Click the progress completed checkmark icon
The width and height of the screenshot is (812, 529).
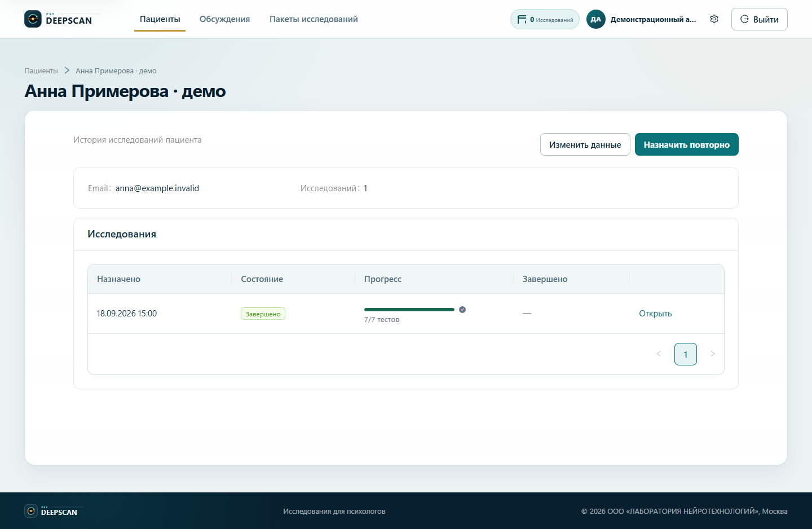462,310
